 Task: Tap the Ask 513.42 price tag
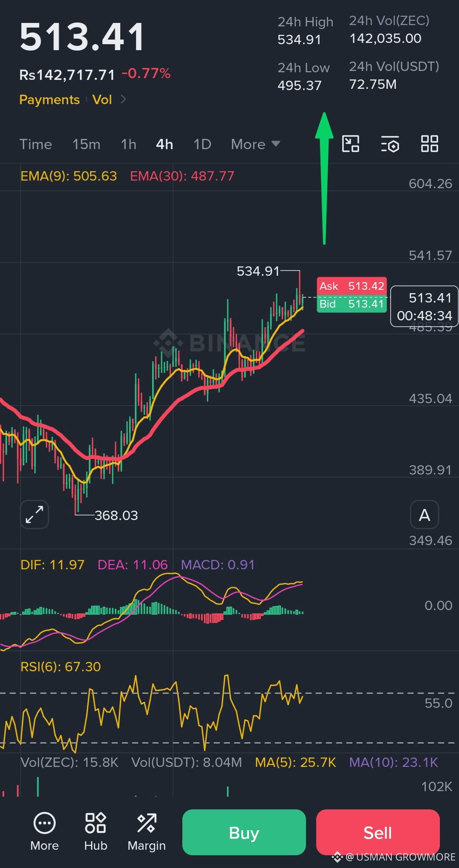click(352, 286)
